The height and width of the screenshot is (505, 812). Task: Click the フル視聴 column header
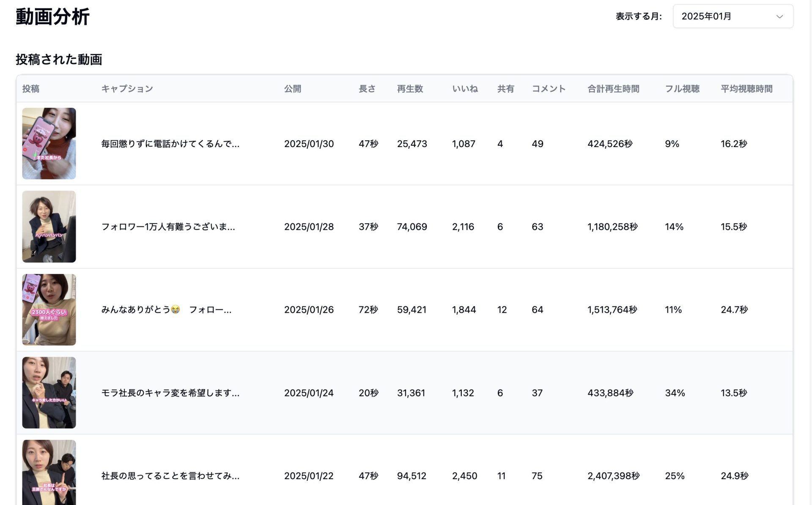click(x=682, y=89)
